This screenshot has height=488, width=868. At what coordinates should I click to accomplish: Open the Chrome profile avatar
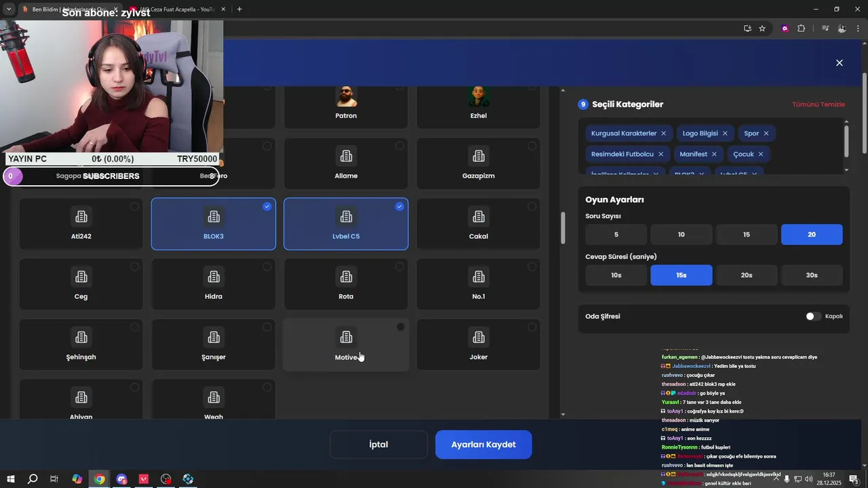pos(842,28)
